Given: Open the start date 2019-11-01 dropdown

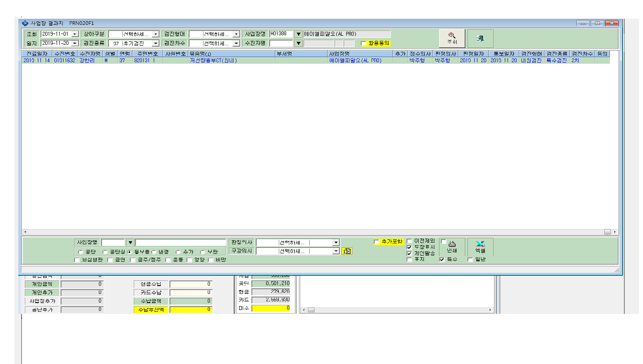Looking at the screenshot, I should click(x=74, y=34).
